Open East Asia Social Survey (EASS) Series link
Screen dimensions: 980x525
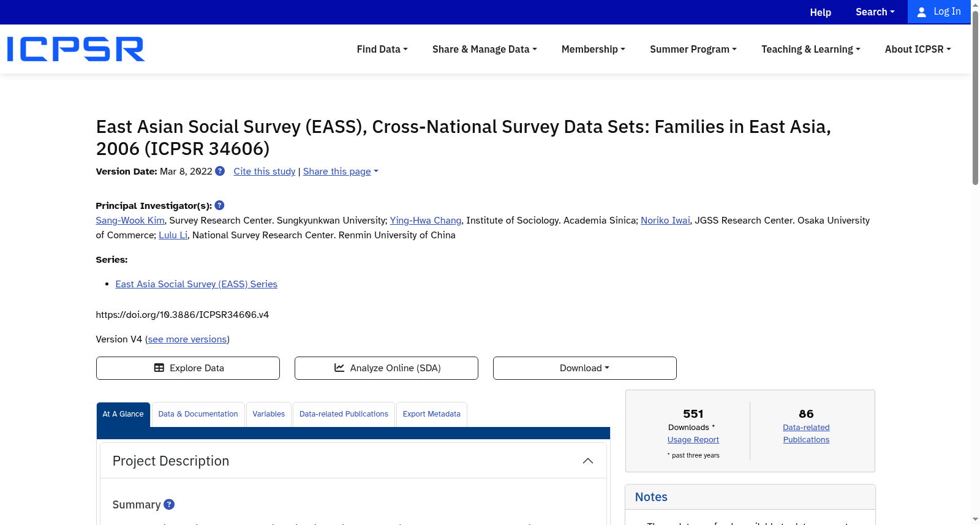pyautogui.click(x=197, y=284)
